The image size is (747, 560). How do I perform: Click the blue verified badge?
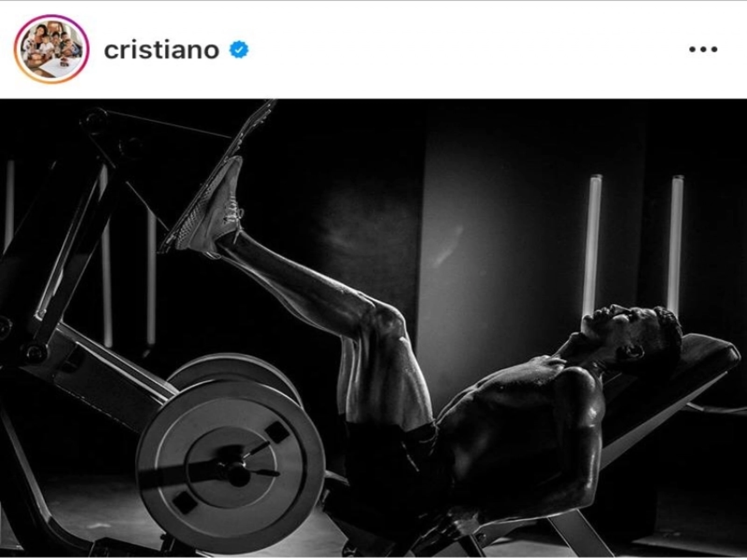[239, 49]
